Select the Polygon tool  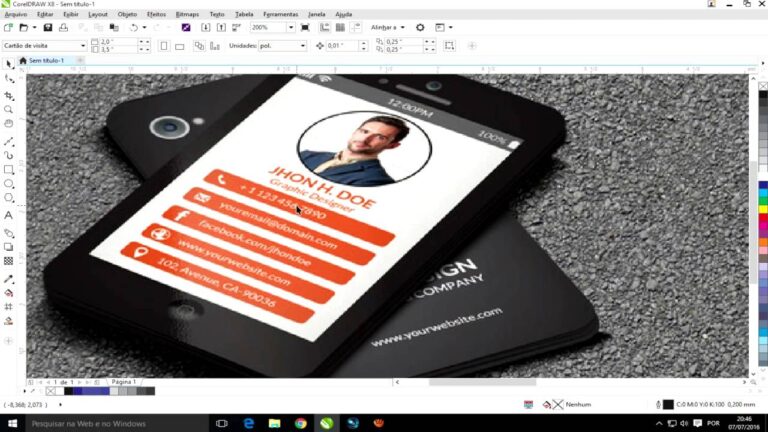pyautogui.click(x=9, y=198)
